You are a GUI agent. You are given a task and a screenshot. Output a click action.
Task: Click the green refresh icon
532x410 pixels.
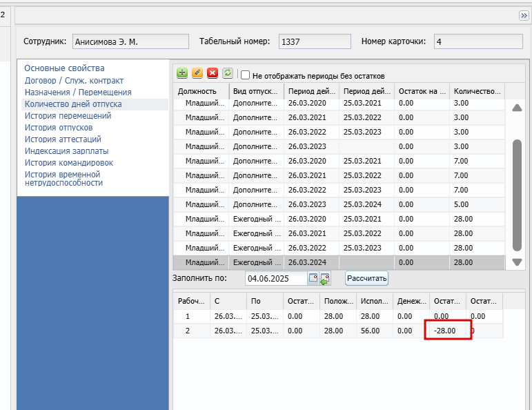(x=227, y=73)
